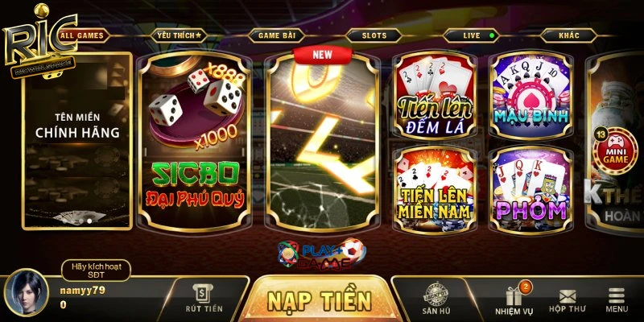Open the NEW football game banner
The width and height of the screenshot is (644, 322).
click(322, 142)
